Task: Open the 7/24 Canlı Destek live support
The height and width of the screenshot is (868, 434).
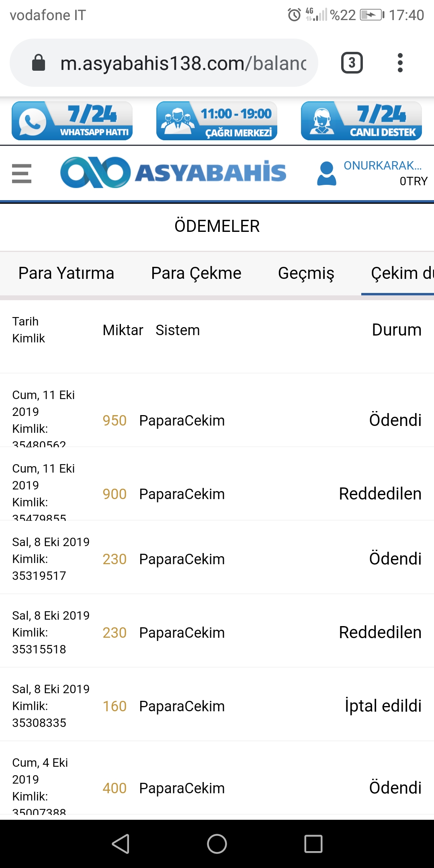Action: (x=361, y=121)
